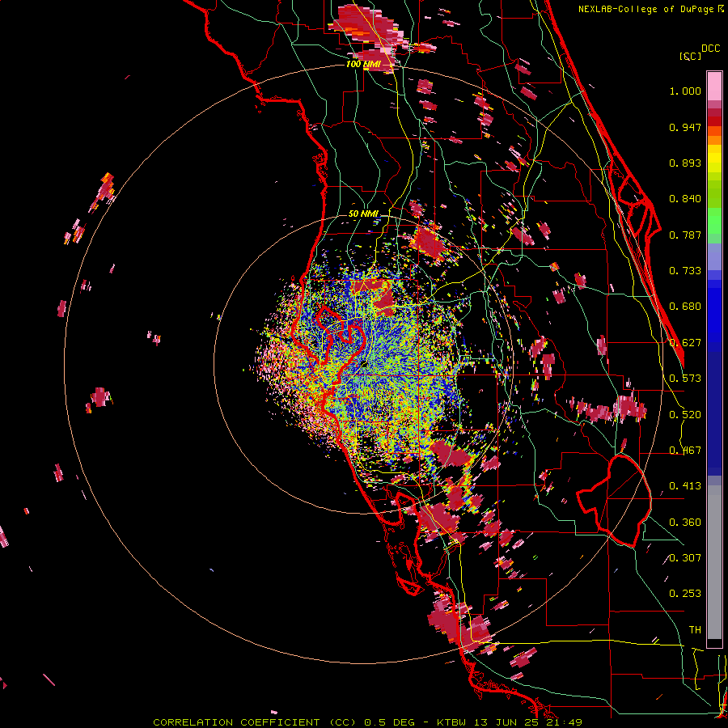The height and width of the screenshot is (728, 728).
Task: Click the NEXLAB-College of DuPage label
Action: [646, 9]
